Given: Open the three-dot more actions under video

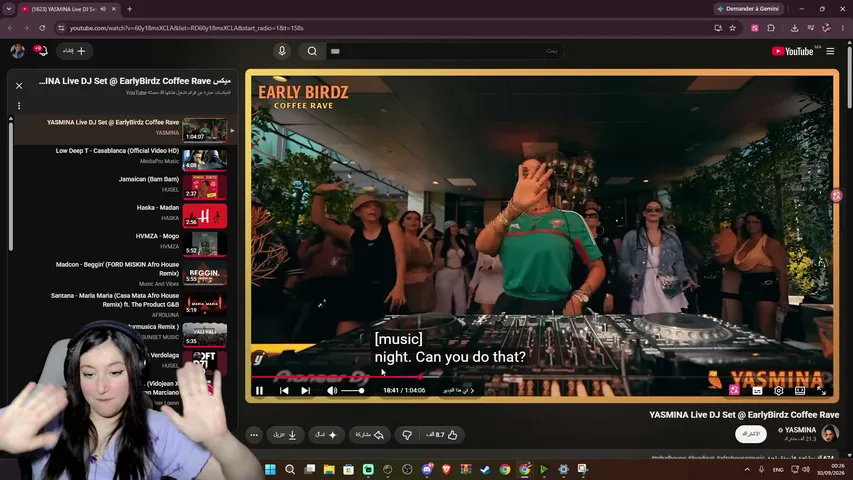Looking at the screenshot, I should [x=254, y=435].
